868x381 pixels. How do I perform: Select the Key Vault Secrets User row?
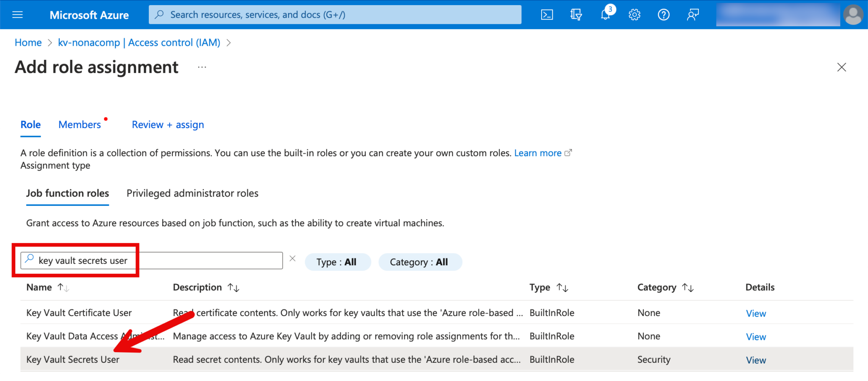click(73, 359)
